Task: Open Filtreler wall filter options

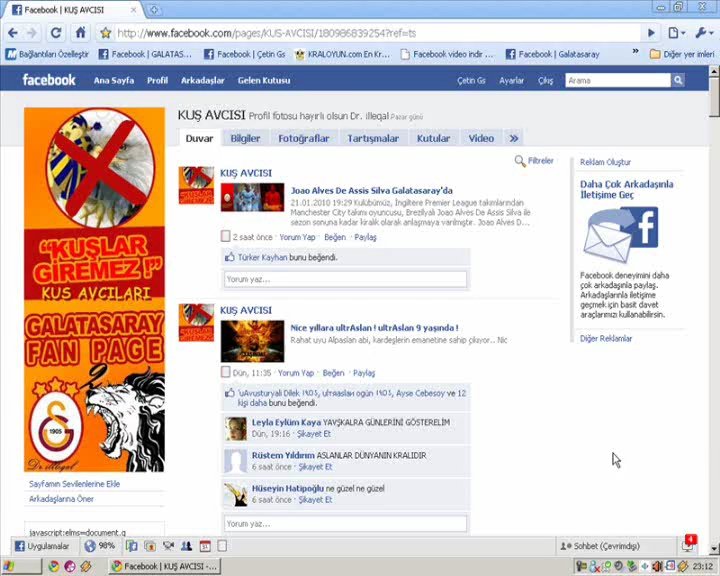Action: 534,161
